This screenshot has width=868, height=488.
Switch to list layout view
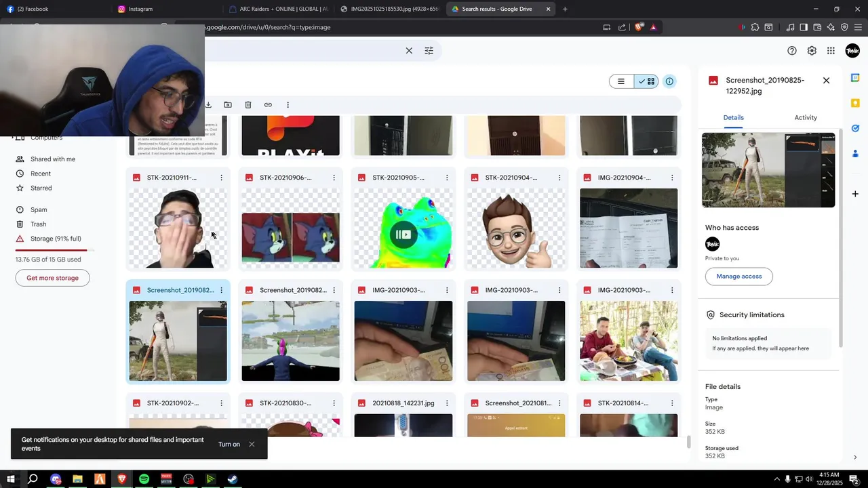(621, 81)
